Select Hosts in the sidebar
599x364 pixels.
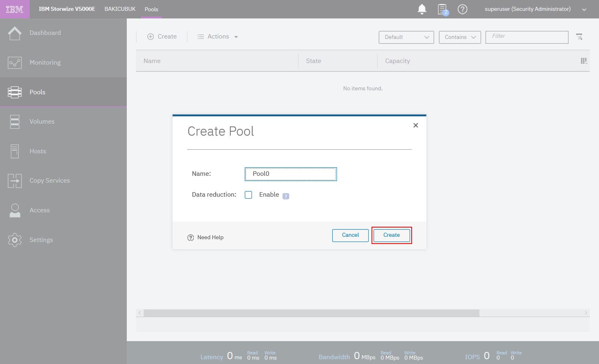(x=63, y=151)
